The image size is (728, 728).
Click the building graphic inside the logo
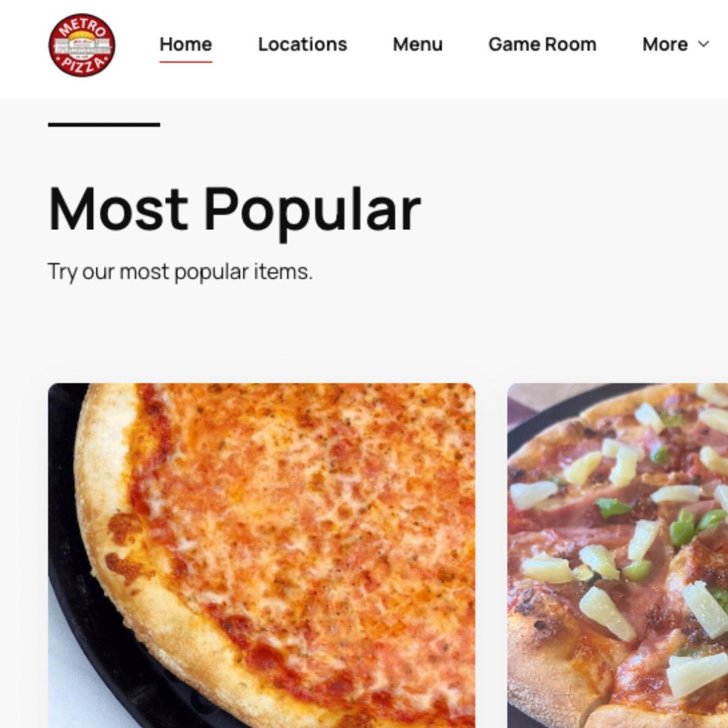coord(82,46)
